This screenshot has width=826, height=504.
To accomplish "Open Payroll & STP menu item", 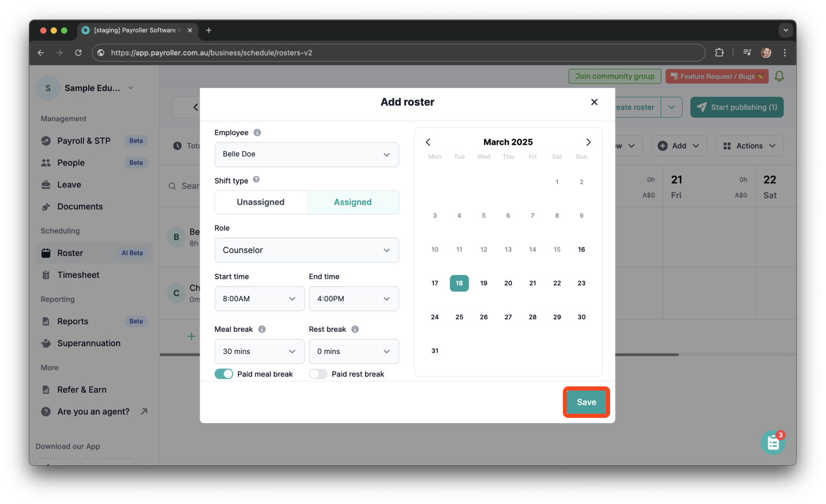I will tap(95, 141).
